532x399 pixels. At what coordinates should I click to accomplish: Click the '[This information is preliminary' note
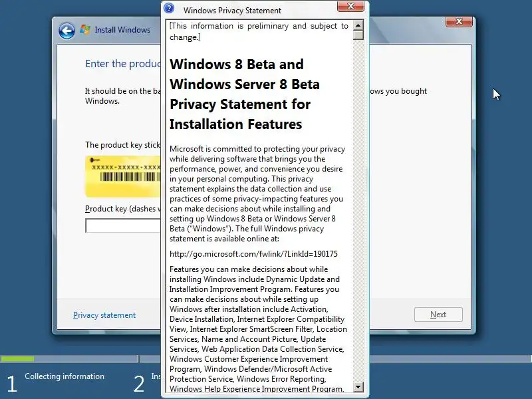[x=259, y=31]
